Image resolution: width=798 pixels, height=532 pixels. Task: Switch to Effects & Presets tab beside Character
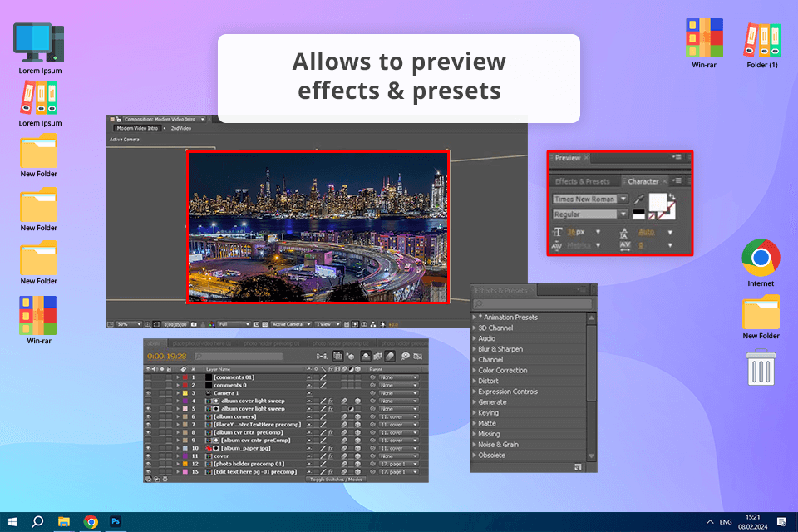pyautogui.click(x=582, y=181)
